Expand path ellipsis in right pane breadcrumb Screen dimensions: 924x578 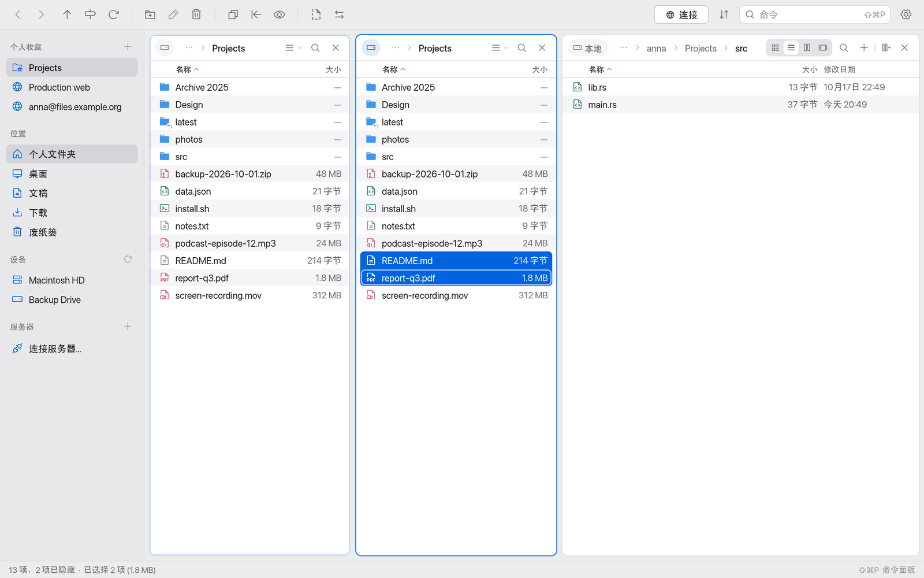(624, 48)
